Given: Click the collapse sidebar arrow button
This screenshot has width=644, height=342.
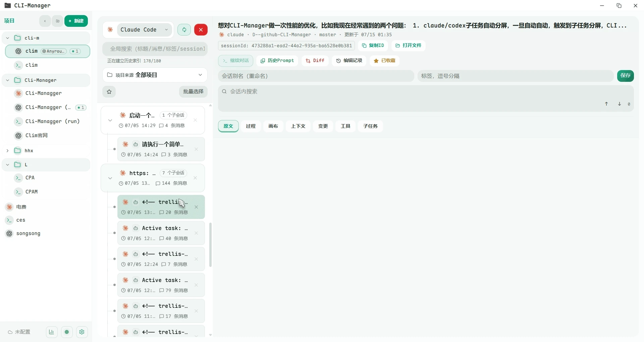Looking at the screenshot, I should tap(45, 21).
